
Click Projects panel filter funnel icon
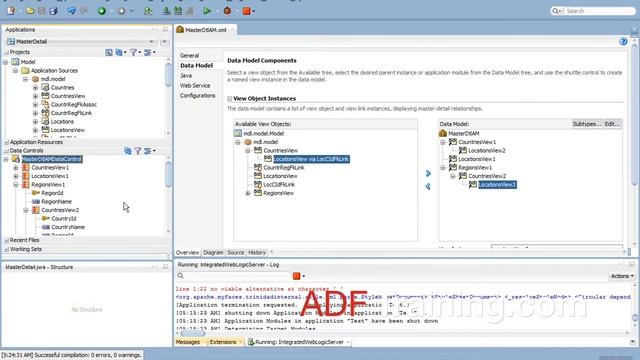133,52
